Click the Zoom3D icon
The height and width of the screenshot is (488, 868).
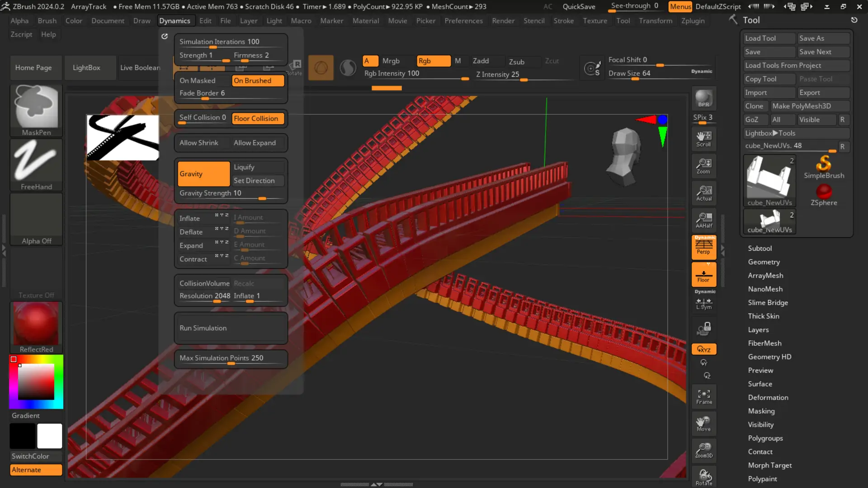click(x=703, y=450)
